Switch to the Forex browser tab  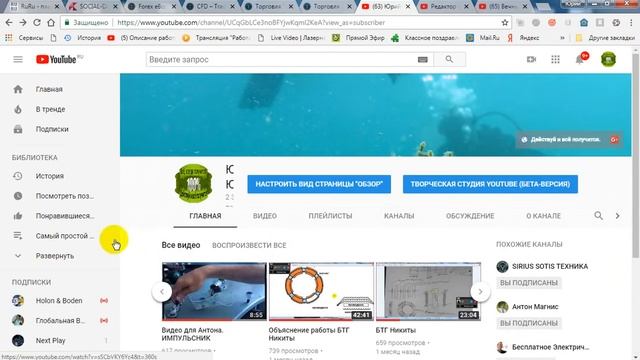pyautogui.click(x=151, y=7)
